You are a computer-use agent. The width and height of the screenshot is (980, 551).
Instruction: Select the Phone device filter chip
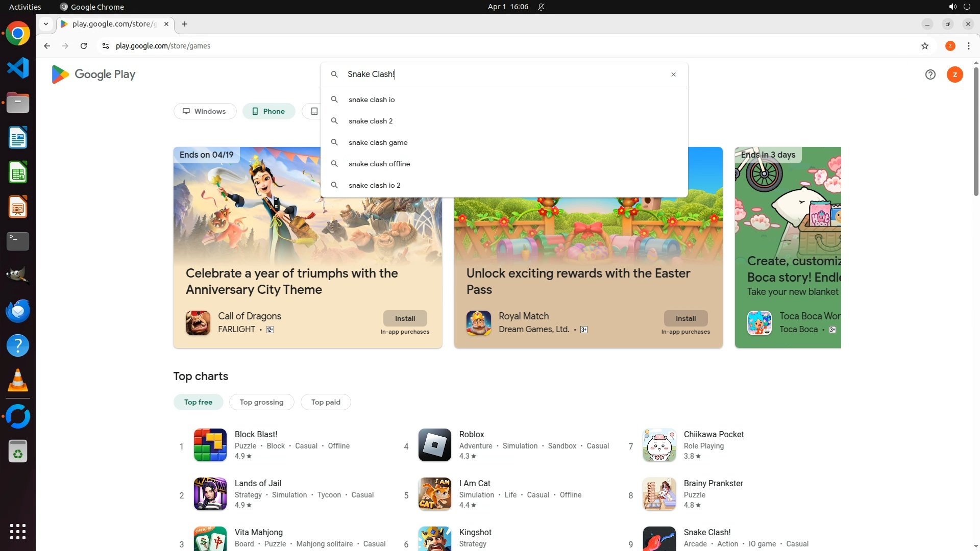coord(268,111)
